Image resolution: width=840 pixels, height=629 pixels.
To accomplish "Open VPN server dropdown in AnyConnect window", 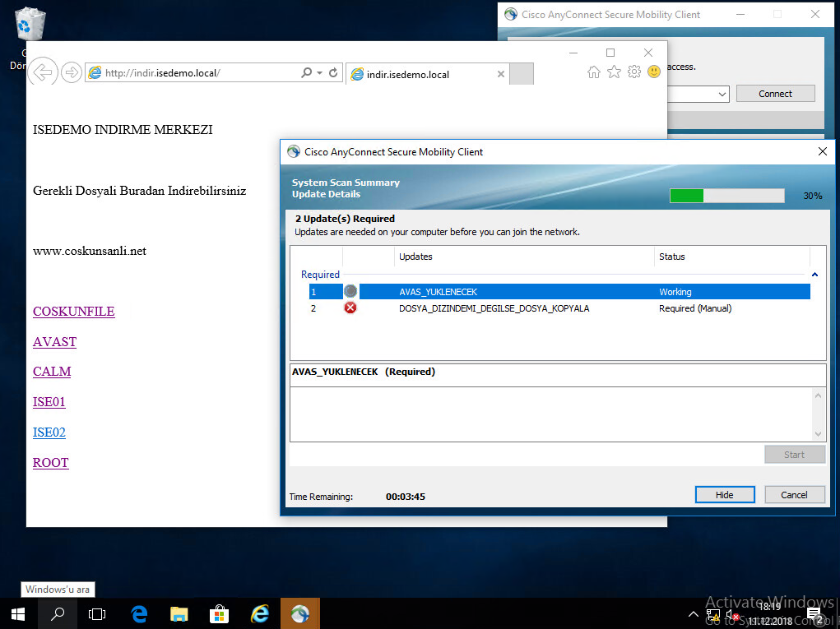I will pyautogui.click(x=722, y=95).
